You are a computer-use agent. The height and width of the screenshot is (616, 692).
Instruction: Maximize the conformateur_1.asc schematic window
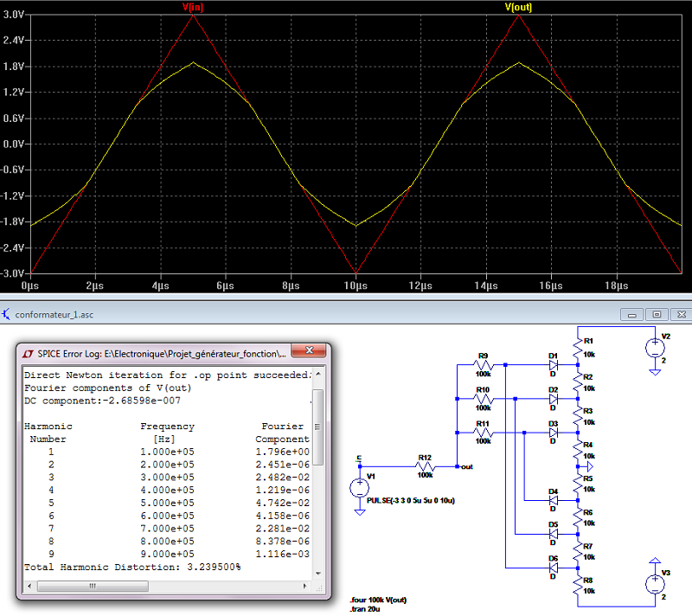657,315
